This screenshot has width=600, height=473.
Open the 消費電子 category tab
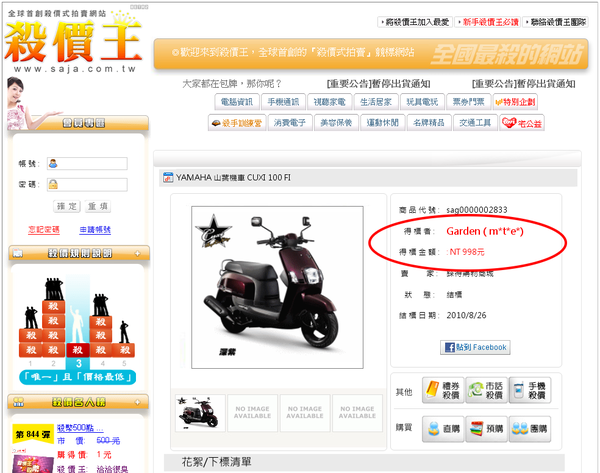290,123
